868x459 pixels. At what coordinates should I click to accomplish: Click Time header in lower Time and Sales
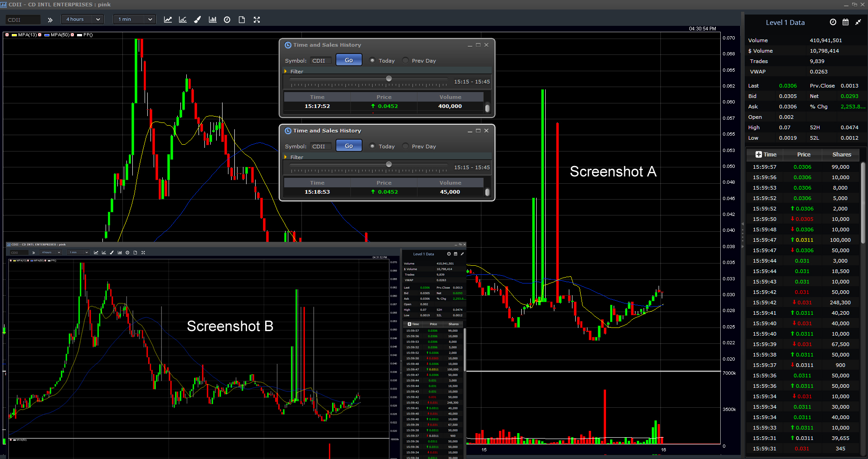pyautogui.click(x=317, y=183)
